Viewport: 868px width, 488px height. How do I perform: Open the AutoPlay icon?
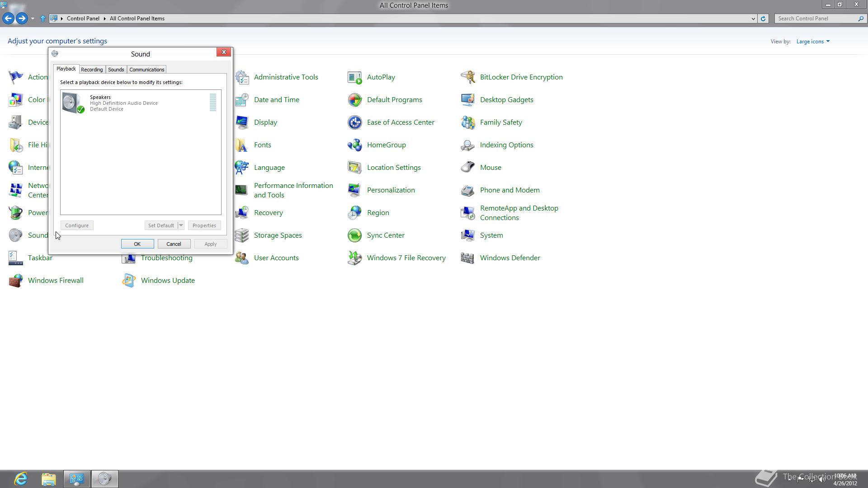point(355,77)
